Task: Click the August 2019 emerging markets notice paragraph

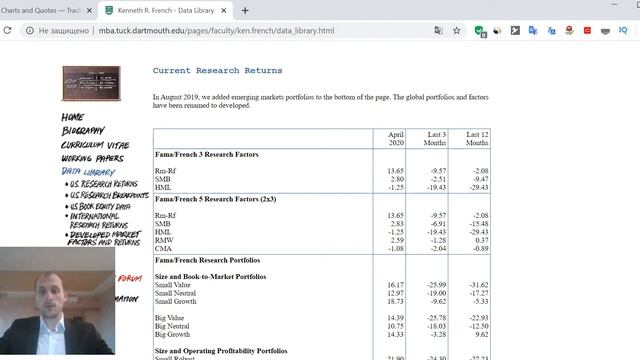Action: tap(321, 101)
